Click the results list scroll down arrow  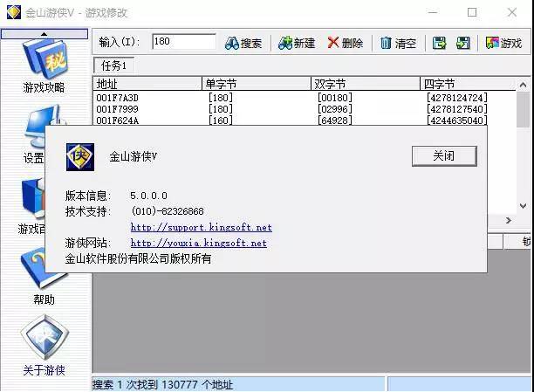click(524, 205)
